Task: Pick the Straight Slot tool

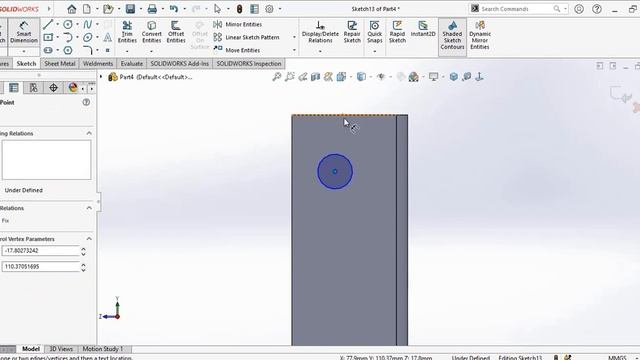Action: [x=48, y=50]
